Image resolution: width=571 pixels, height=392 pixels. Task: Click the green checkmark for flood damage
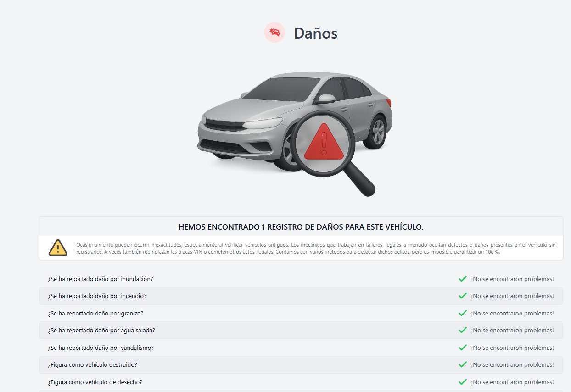tap(463, 279)
